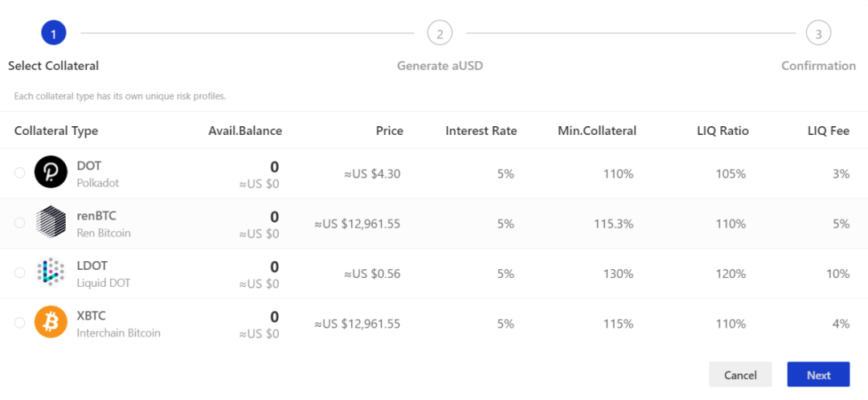The width and height of the screenshot is (868, 400).
Task: Open the Confirmation step label
Action: (818, 66)
